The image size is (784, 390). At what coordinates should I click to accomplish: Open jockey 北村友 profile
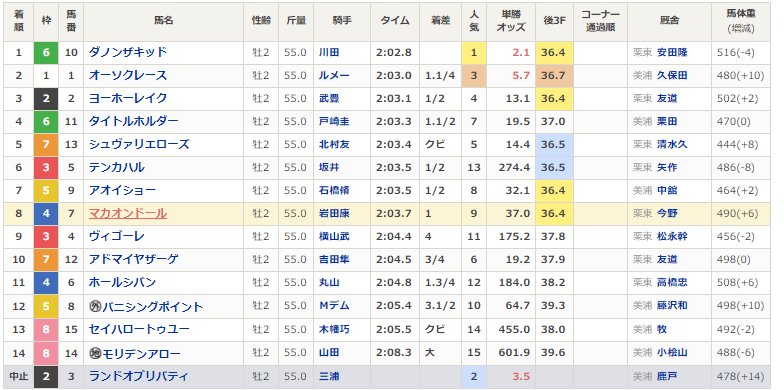[x=334, y=144]
